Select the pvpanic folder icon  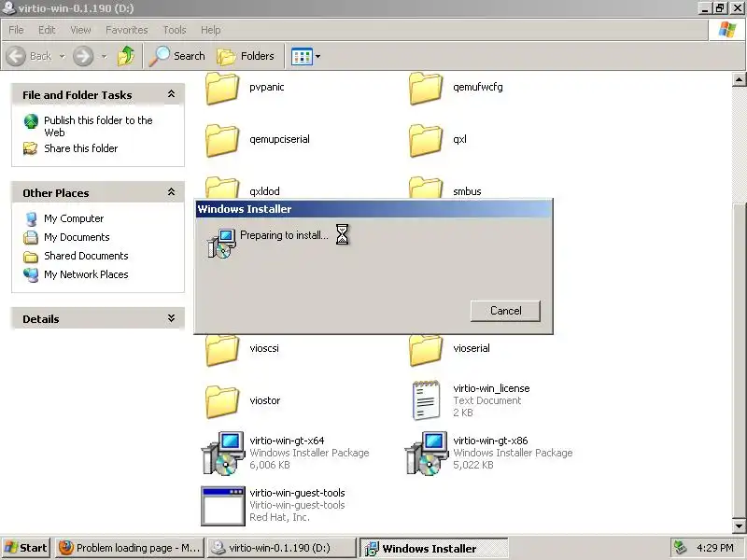[222, 89]
